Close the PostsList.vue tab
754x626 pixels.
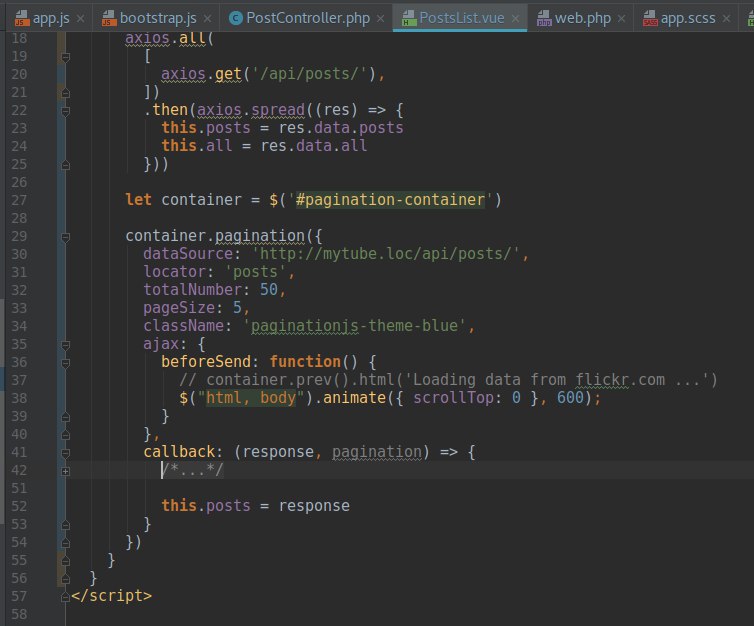click(x=515, y=19)
